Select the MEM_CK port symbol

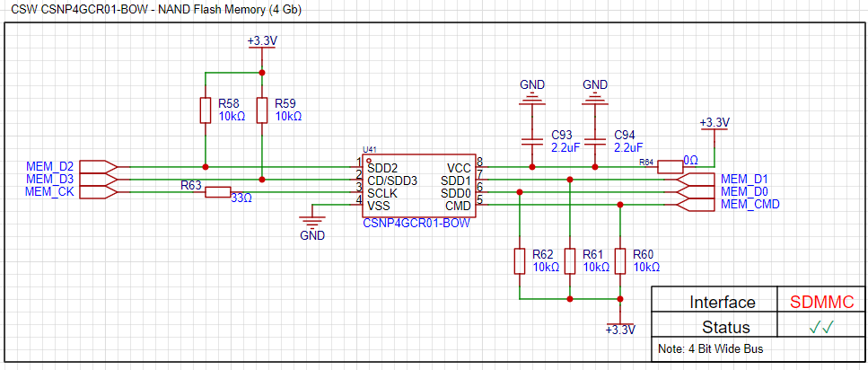click(99, 191)
